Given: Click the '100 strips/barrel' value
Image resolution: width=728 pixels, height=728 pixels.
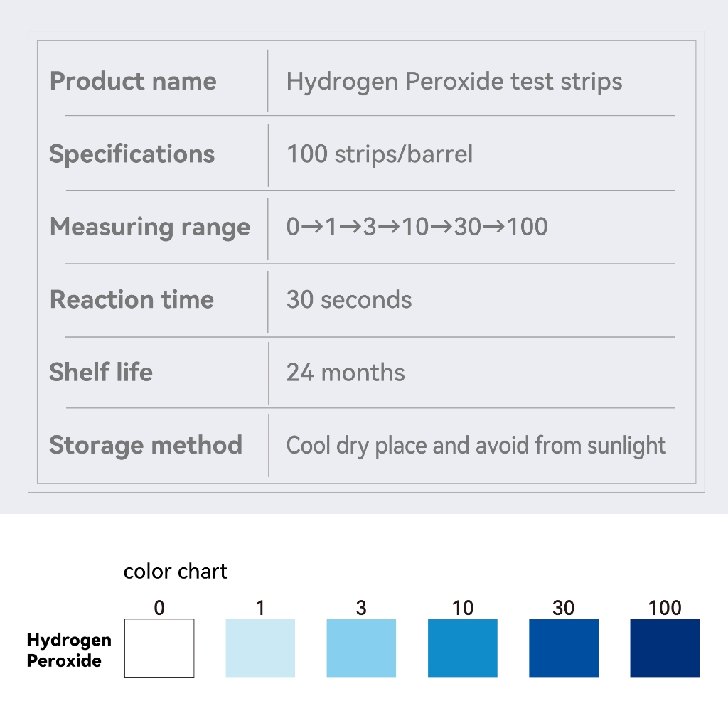Looking at the screenshot, I should point(379,154).
